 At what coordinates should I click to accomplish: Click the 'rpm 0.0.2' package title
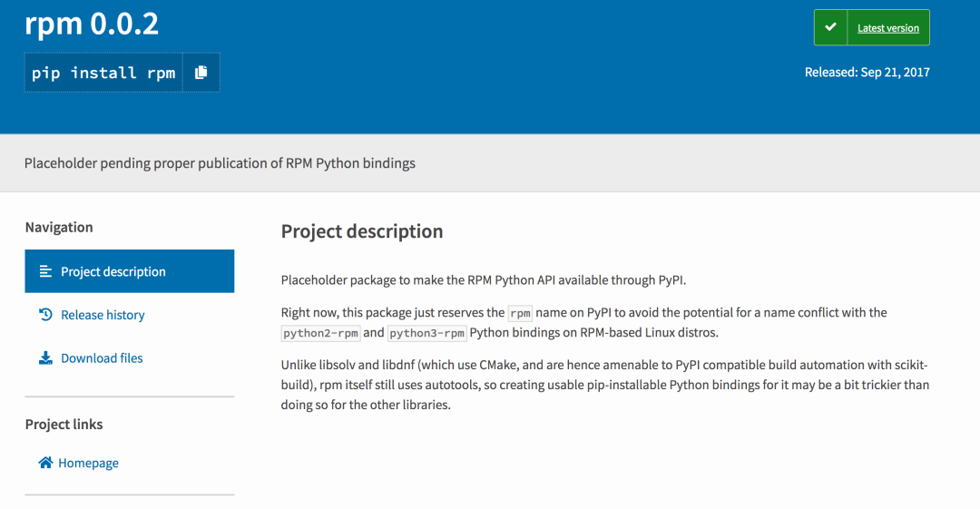click(x=92, y=24)
